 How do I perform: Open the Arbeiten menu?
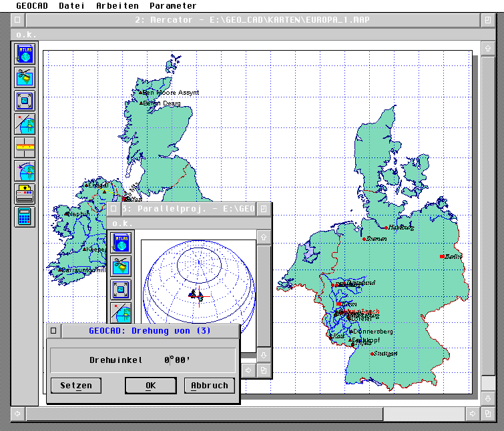(x=117, y=6)
